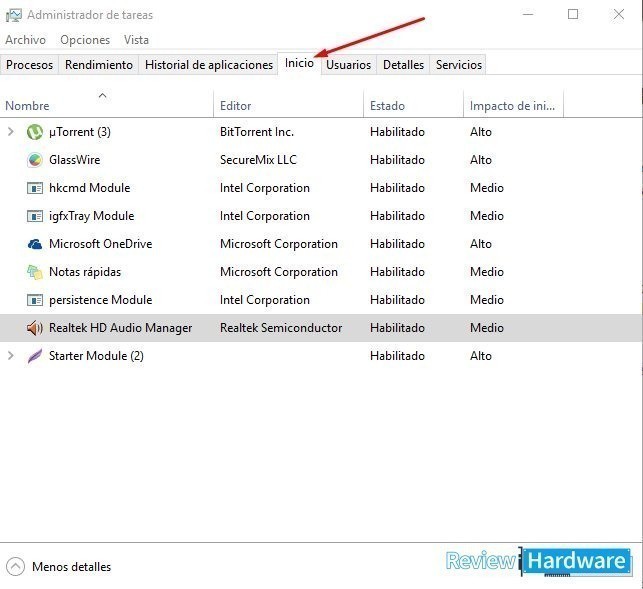Click Alto impact in OneDrive row
Viewport: 643px width, 589px height.
click(x=481, y=244)
